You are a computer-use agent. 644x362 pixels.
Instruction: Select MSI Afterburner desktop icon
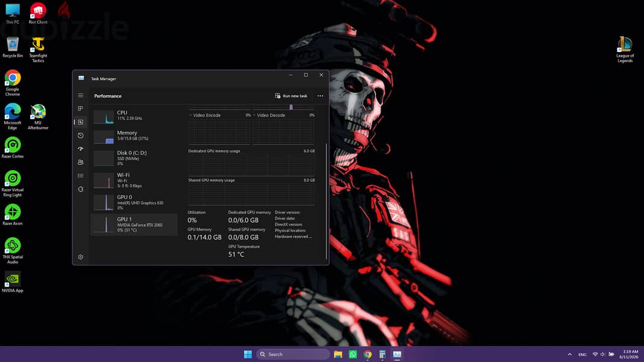click(x=38, y=117)
